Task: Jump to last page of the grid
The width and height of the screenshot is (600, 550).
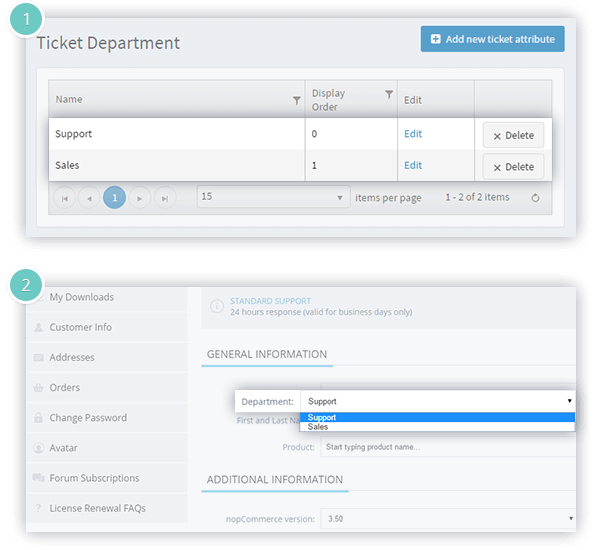Action: [165, 198]
